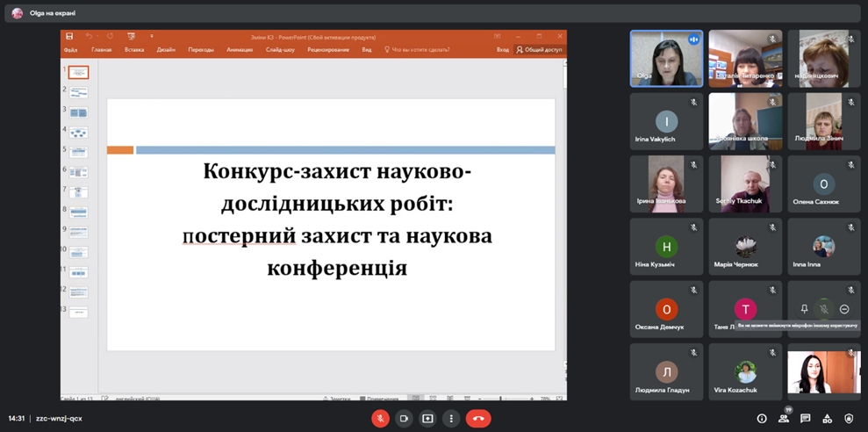Select slide 5 thumbnail in slide panel

tap(78, 152)
